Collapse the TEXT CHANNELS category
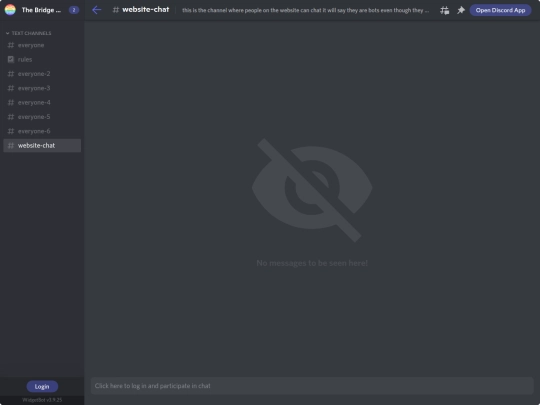Image resolution: width=540 pixels, height=405 pixels. click(29, 33)
